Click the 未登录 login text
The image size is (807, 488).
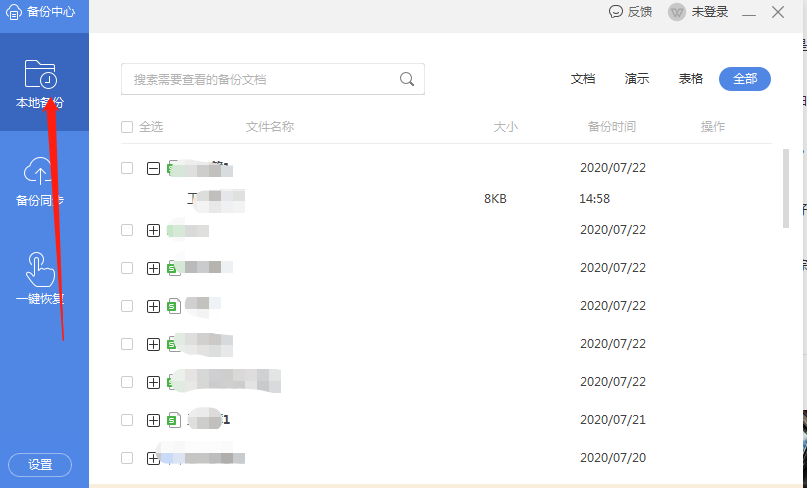coord(710,12)
